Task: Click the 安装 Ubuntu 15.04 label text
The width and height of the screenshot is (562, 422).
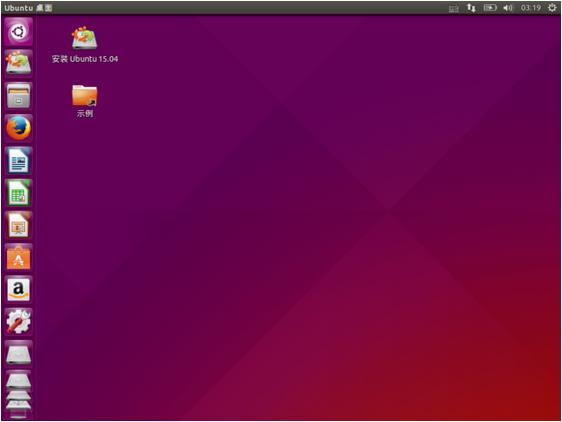Action: pos(85,59)
